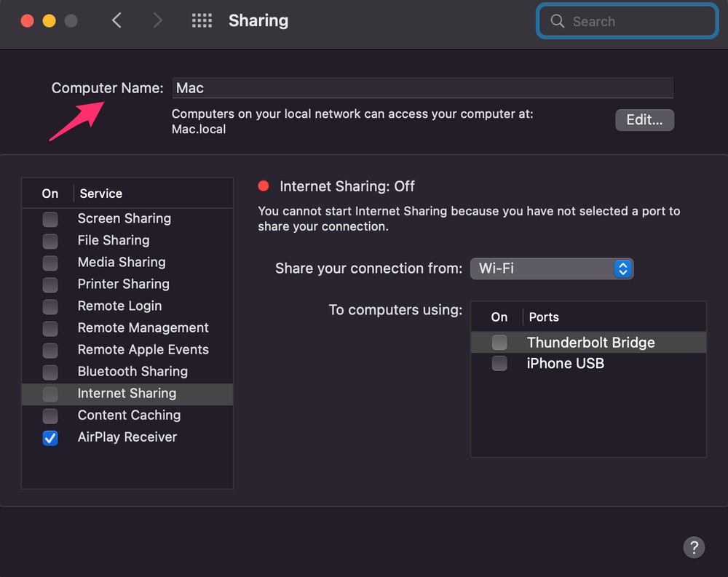Select Content Caching service row
The image size is (728, 577).
tap(127, 415)
